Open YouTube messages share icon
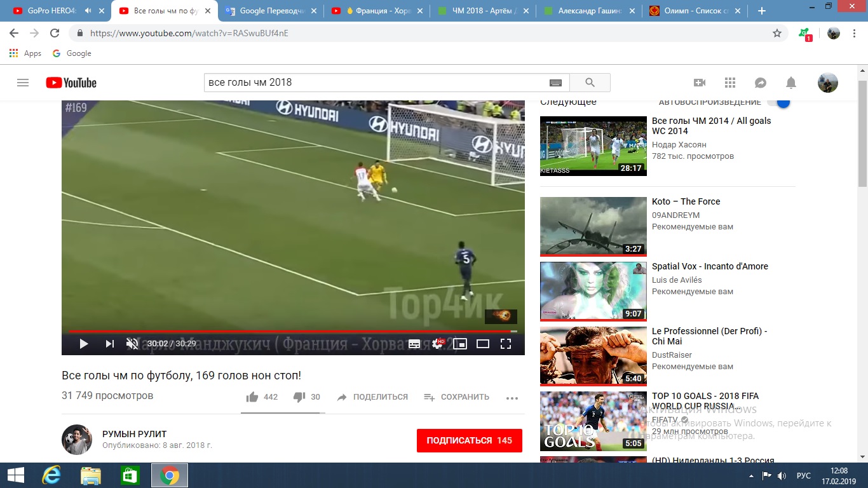 (761, 83)
